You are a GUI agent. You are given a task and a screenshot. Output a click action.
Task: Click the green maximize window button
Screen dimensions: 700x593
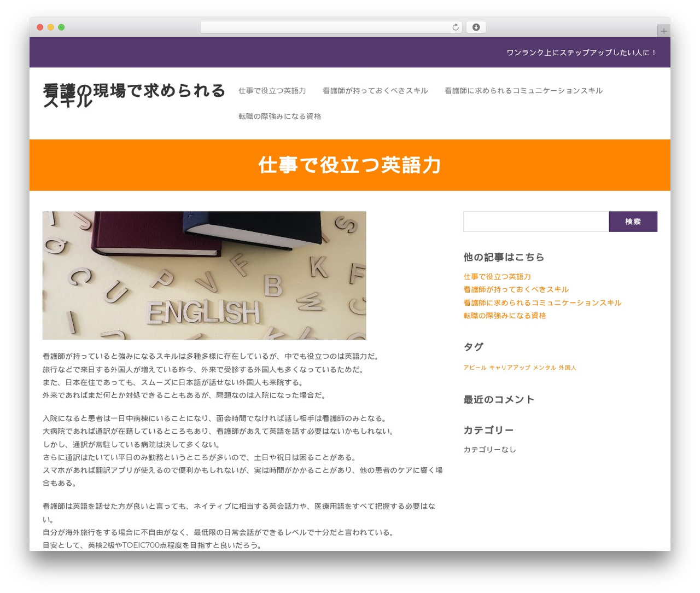[x=61, y=27]
